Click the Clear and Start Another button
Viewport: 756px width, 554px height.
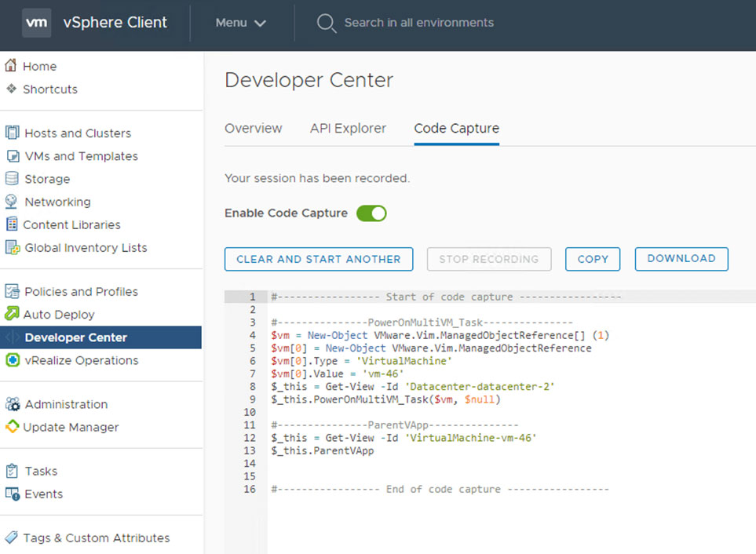318,259
